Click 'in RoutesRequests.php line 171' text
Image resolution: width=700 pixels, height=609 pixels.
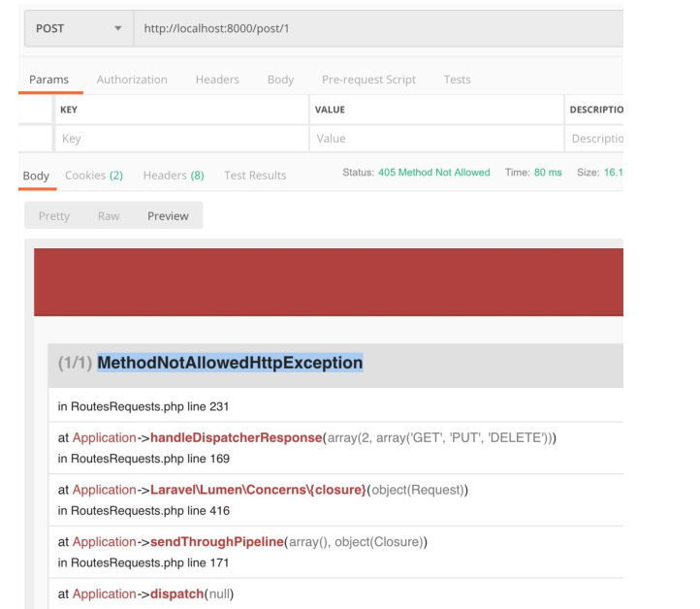coord(143,562)
